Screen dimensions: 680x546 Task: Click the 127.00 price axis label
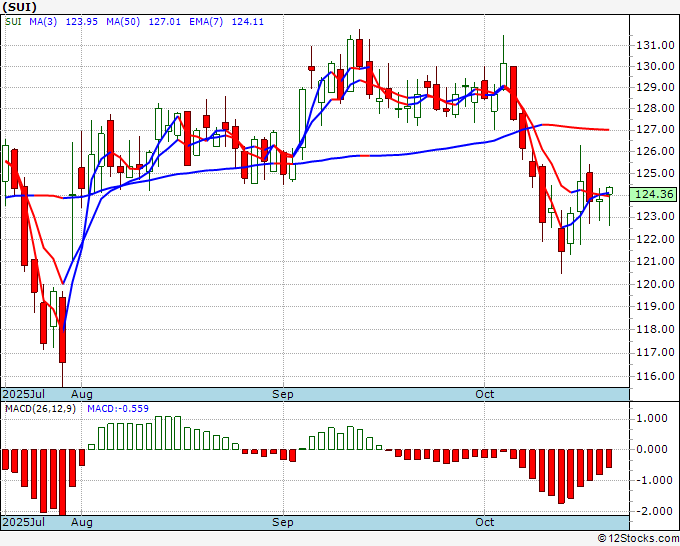[x=655, y=129]
